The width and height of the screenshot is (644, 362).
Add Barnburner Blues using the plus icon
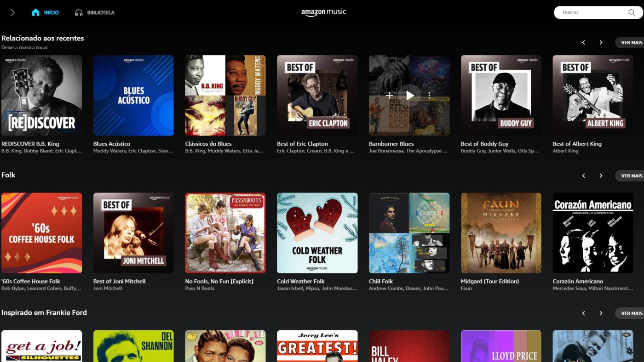389,95
